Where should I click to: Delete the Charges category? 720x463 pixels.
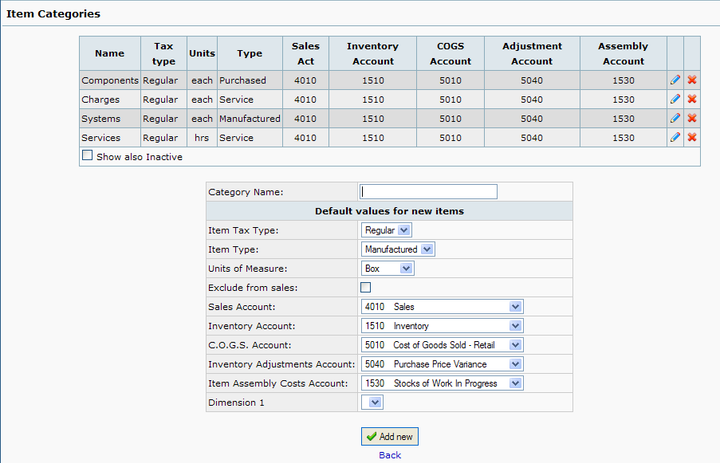click(x=692, y=99)
